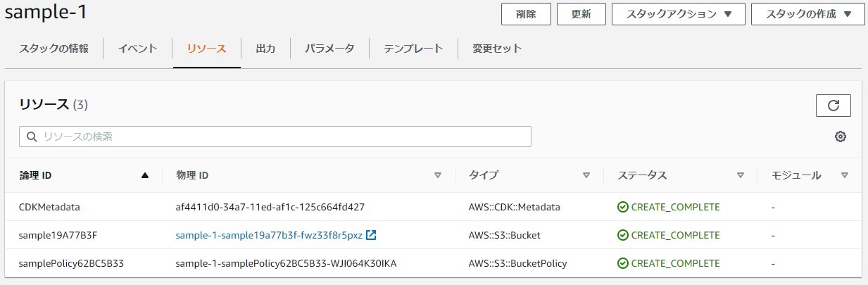This screenshot has height=285, width=868.
Task: Open the テンプレート tab
Action: 413,49
